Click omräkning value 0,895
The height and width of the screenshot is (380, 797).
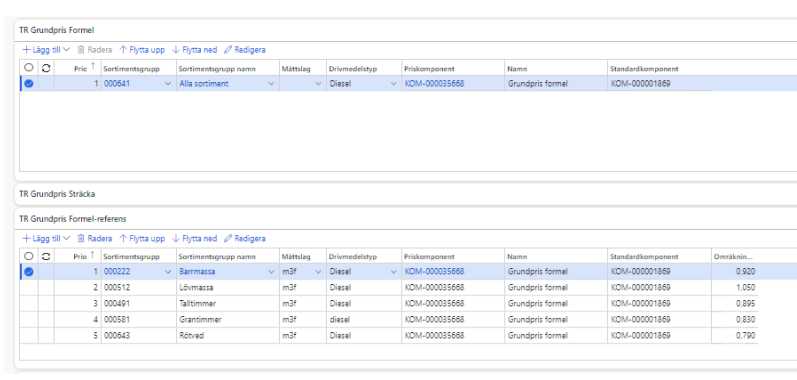pyautogui.click(x=745, y=304)
